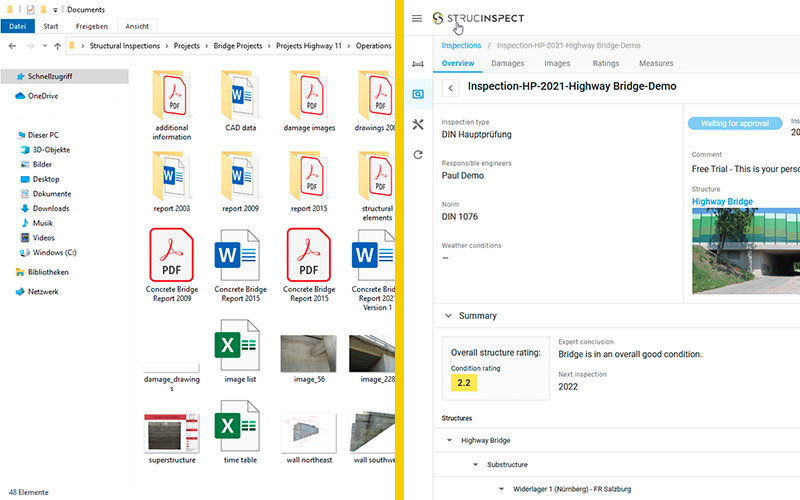This screenshot has height=500, width=800.
Task: Open the Start ribbon tab
Action: point(51,26)
